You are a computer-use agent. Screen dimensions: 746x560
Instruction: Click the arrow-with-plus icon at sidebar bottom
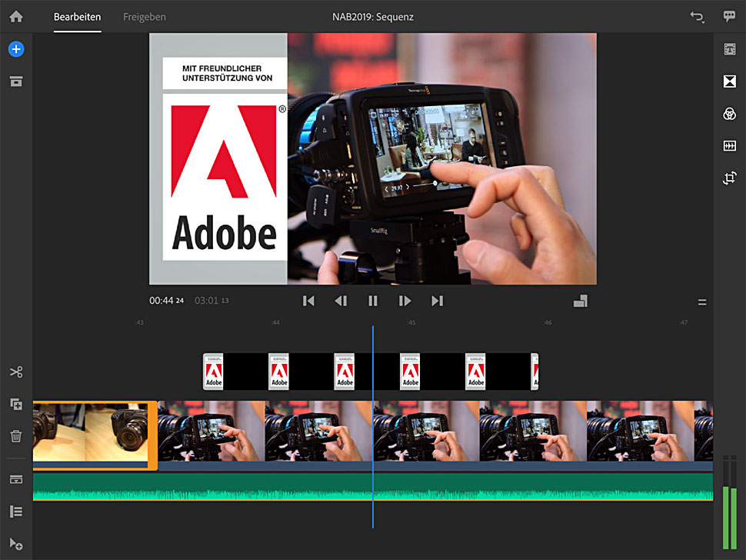16,544
